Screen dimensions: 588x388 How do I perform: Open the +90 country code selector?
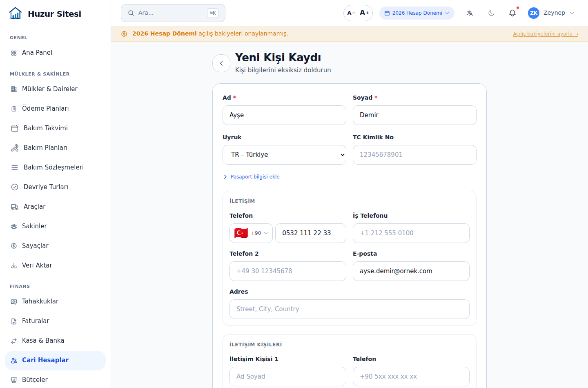(251, 233)
